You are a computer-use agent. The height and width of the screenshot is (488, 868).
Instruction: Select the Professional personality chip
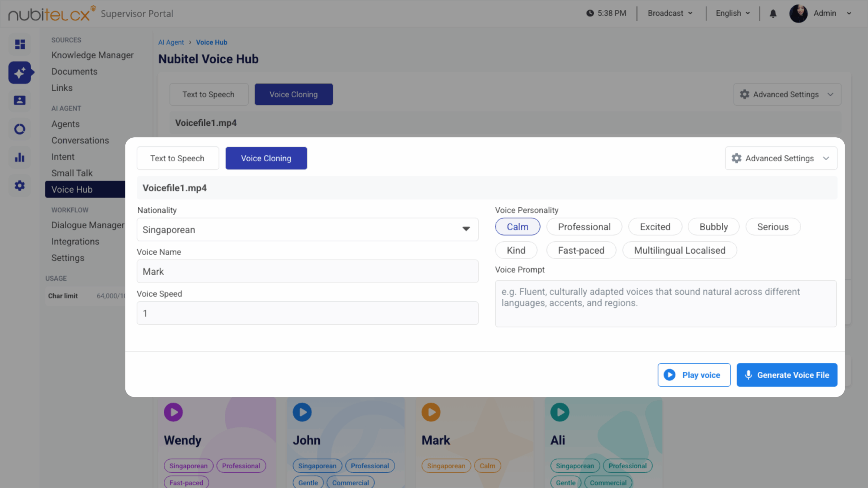584,227
